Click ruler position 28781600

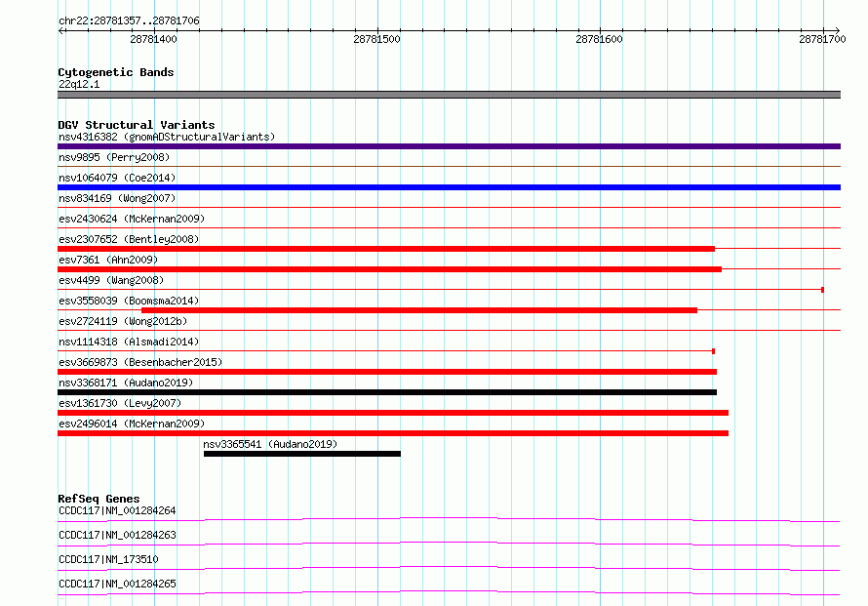pyautogui.click(x=599, y=39)
